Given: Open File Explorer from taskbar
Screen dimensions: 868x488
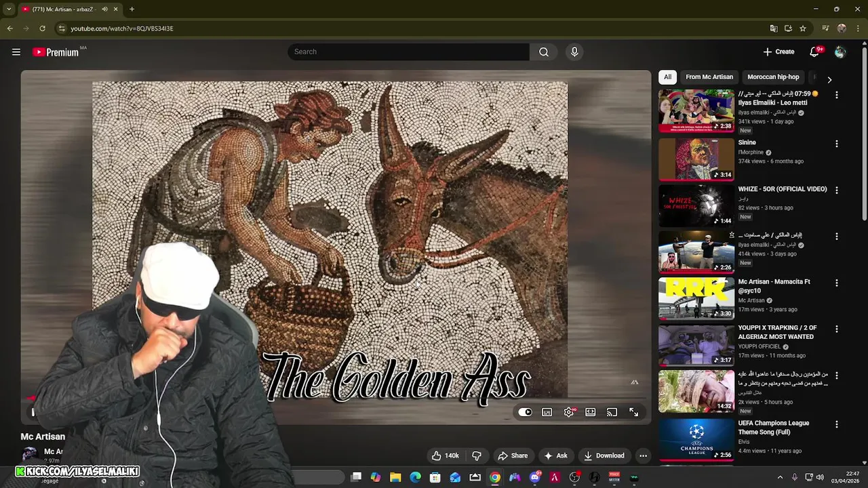Looking at the screenshot, I should (395, 477).
